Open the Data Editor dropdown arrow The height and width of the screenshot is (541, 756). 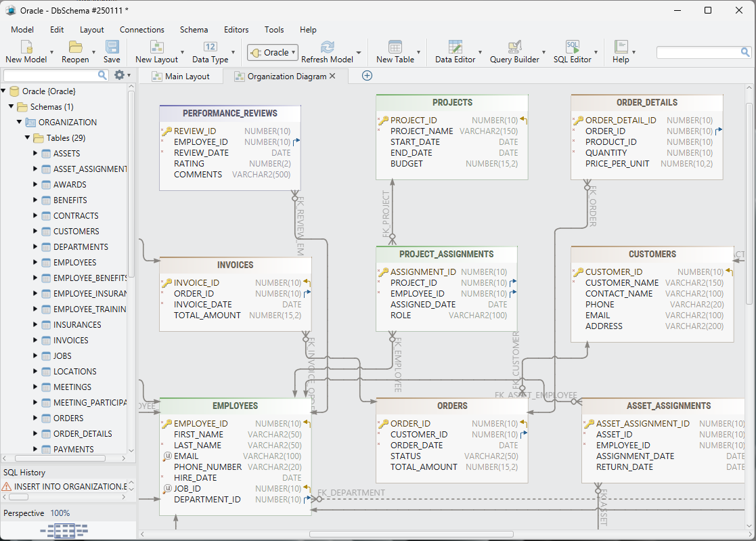(x=480, y=53)
